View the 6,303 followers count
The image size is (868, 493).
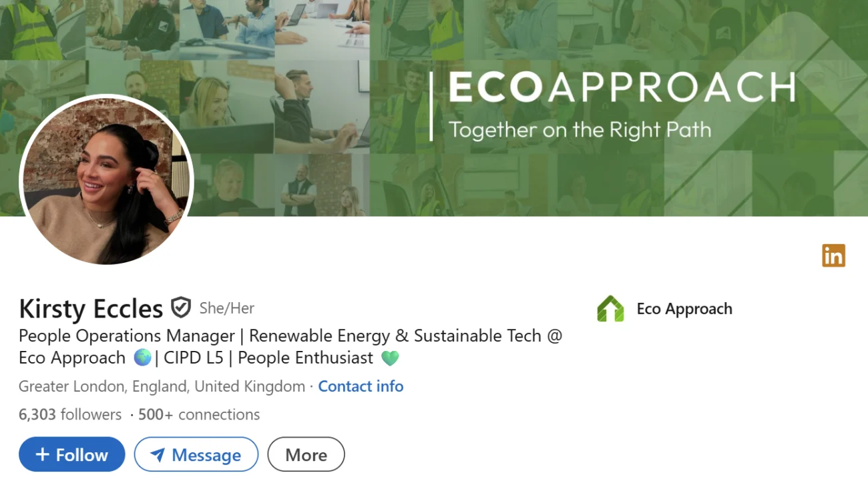click(70, 414)
